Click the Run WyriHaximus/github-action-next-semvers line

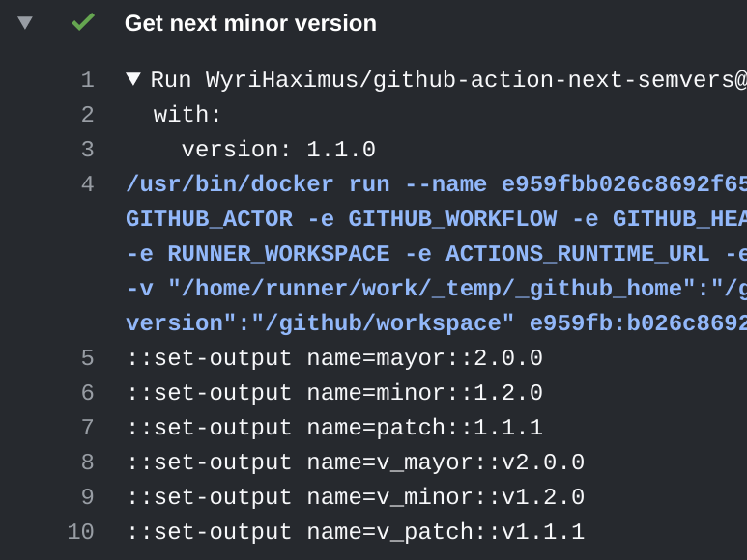tap(448, 80)
